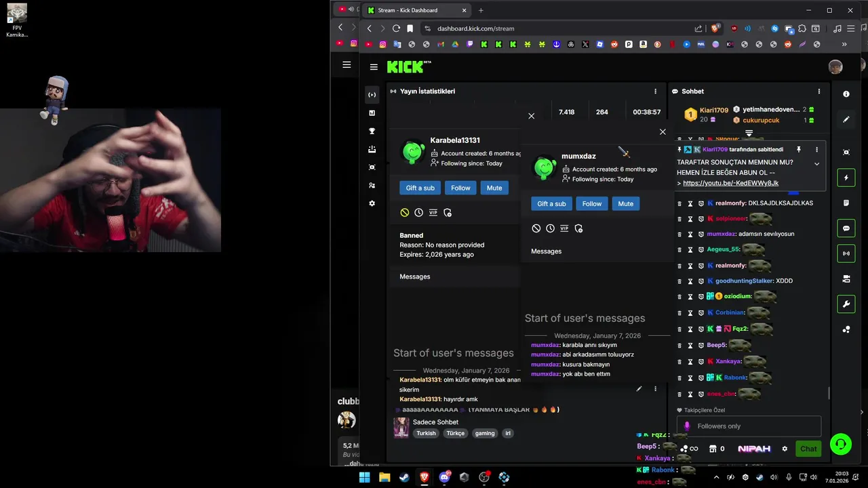
Task: Open Discord from the taskbar
Action: (x=445, y=477)
